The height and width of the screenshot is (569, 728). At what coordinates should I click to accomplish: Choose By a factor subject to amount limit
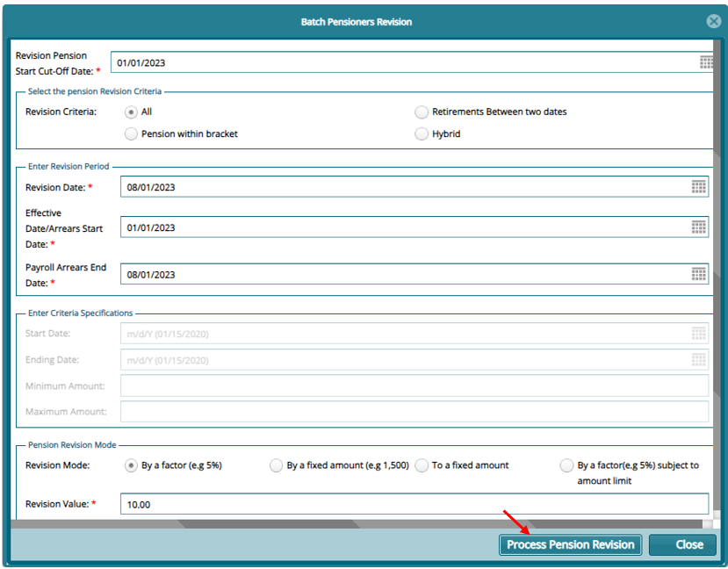(566, 465)
